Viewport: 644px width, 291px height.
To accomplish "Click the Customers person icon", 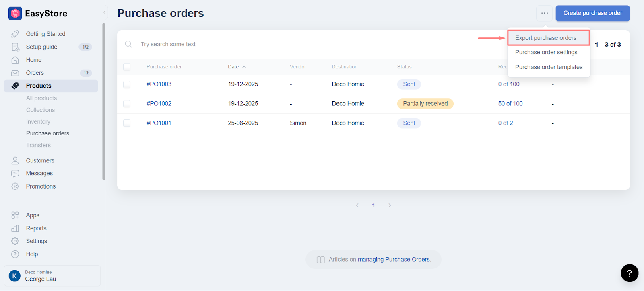I will [x=15, y=160].
